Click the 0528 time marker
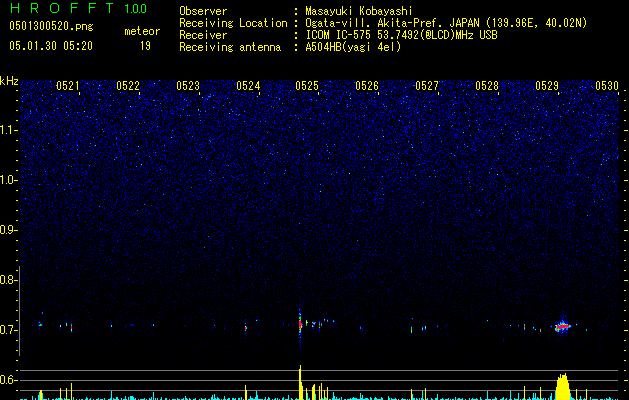This screenshot has width=629, height=400. point(487,86)
